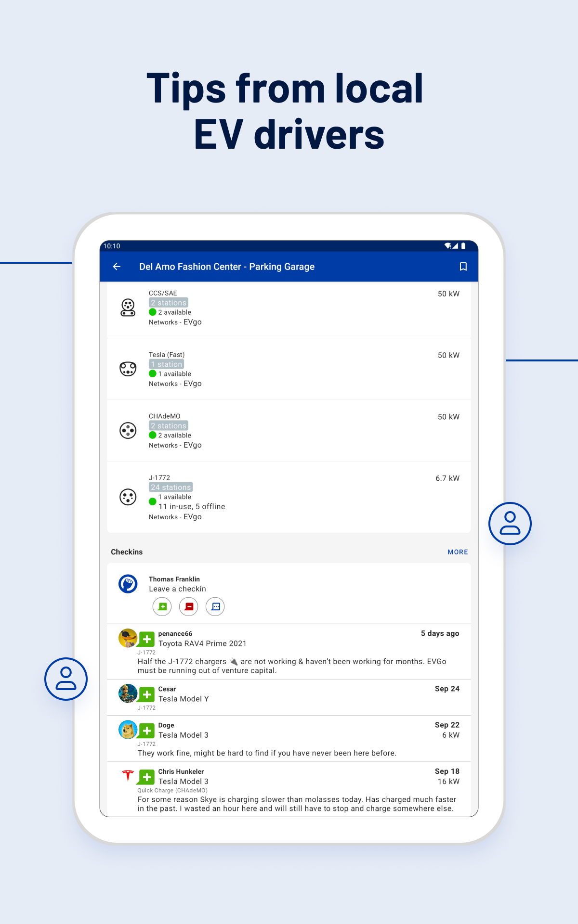Tap MORE to view all checkins
This screenshot has width=578, height=924.
tap(457, 552)
